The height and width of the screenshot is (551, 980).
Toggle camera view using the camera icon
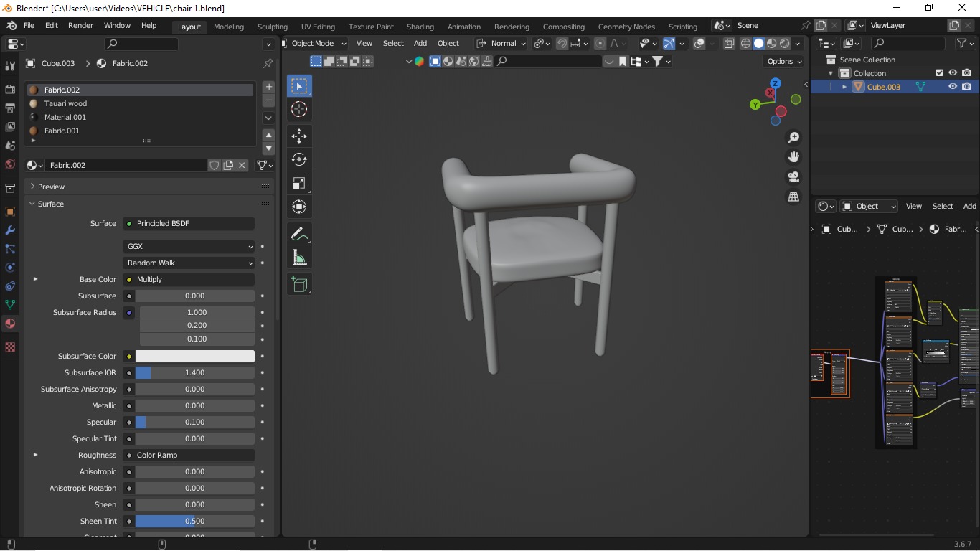click(793, 176)
